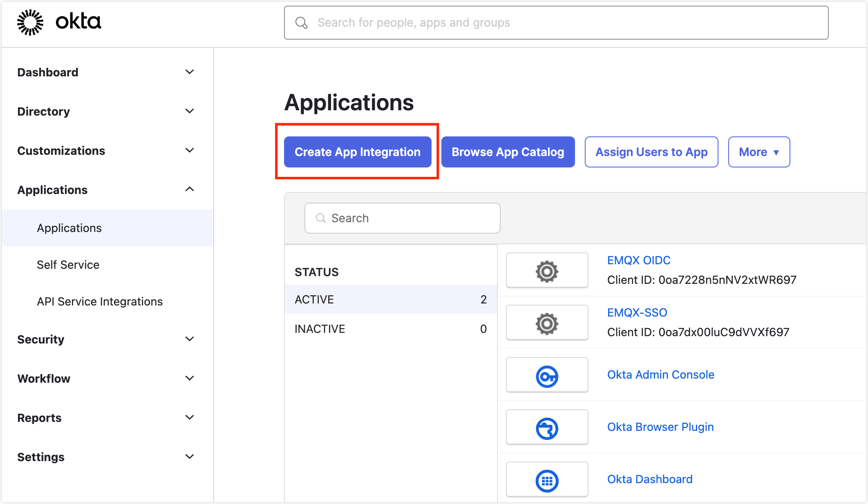The width and height of the screenshot is (868, 504).
Task: Expand the Dashboard sidebar section
Action: (189, 72)
